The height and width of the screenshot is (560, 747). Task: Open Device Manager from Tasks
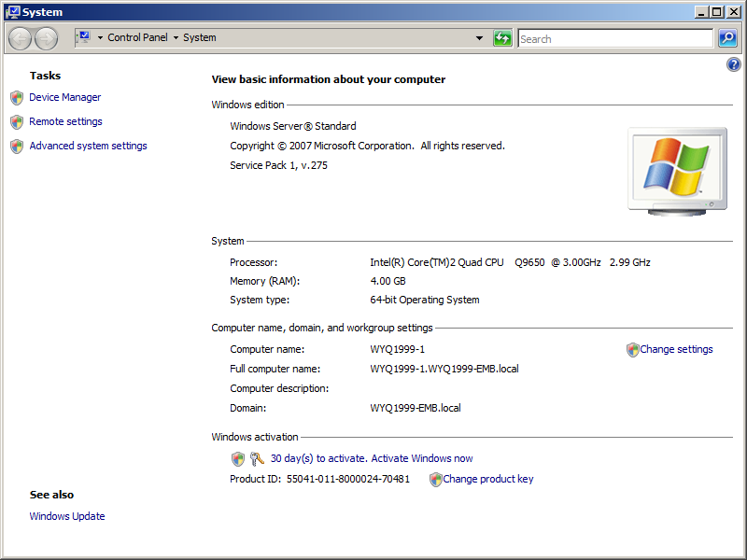(x=64, y=97)
